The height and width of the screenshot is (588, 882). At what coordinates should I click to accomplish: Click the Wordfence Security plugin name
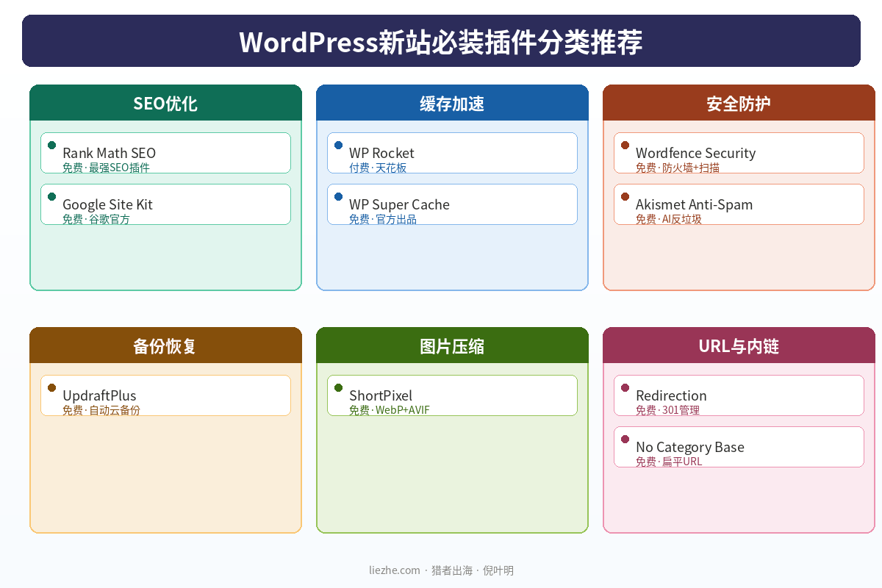(x=695, y=153)
